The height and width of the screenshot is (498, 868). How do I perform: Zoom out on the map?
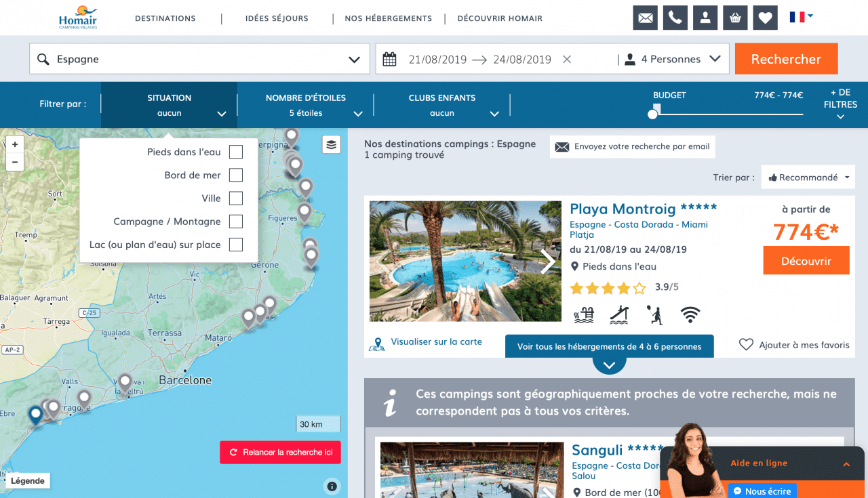14,162
